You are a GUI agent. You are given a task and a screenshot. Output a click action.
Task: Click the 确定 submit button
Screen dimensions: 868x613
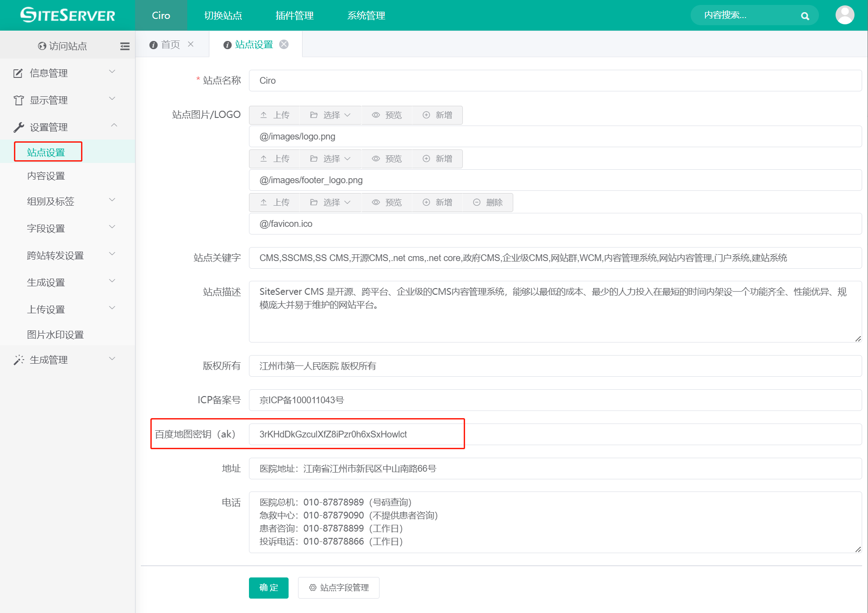pos(268,587)
